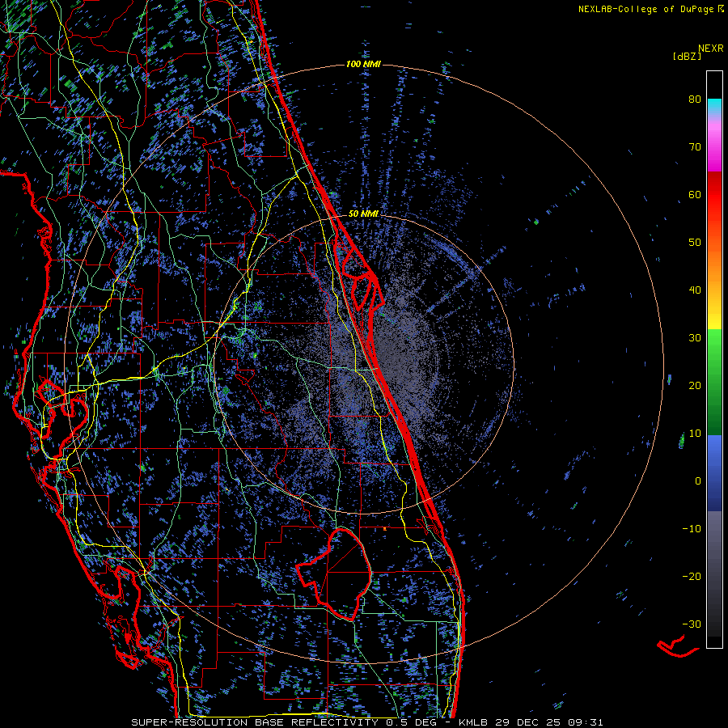Select the 40 value on dBZ scale
Screen dimensions: 728x728
[x=695, y=290]
